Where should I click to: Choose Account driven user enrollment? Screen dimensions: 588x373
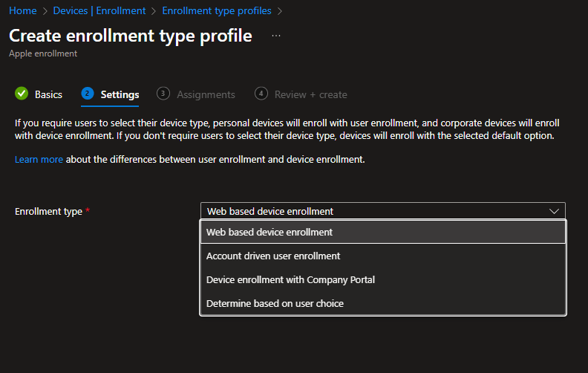(273, 256)
